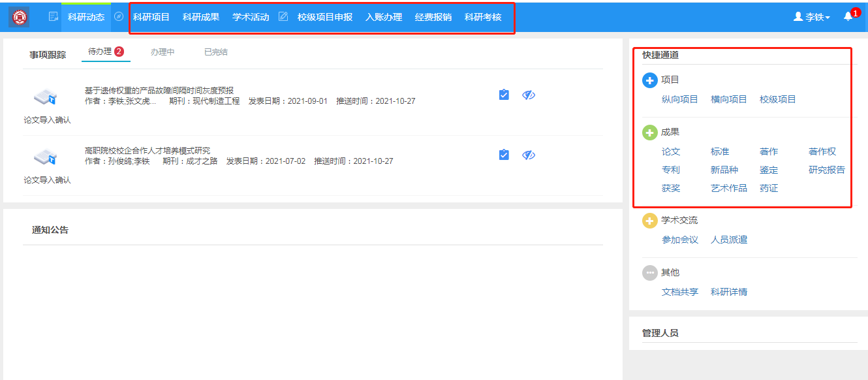Image resolution: width=868 pixels, height=380 pixels.
Task: Click the 研究报告 quick link
Action: 827,170
